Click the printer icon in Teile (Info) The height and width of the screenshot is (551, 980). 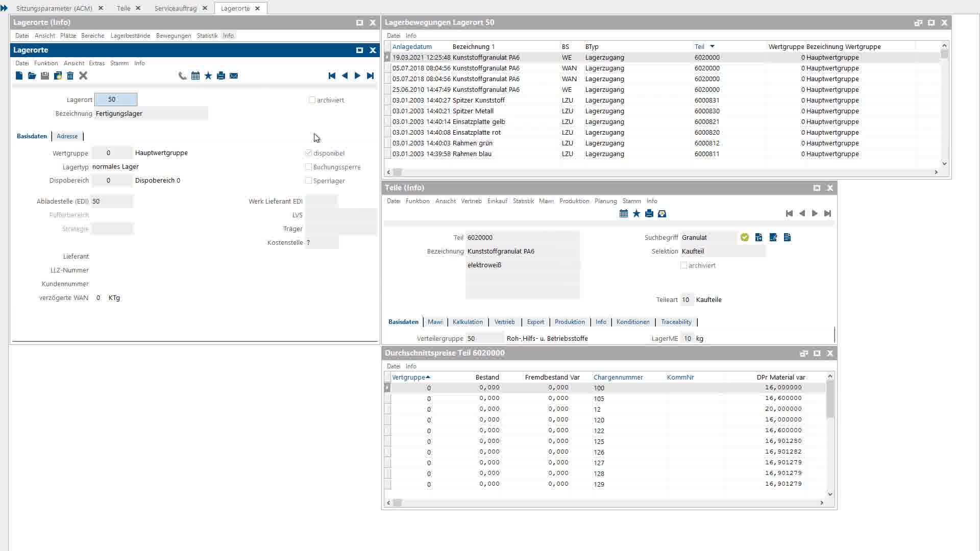click(649, 213)
